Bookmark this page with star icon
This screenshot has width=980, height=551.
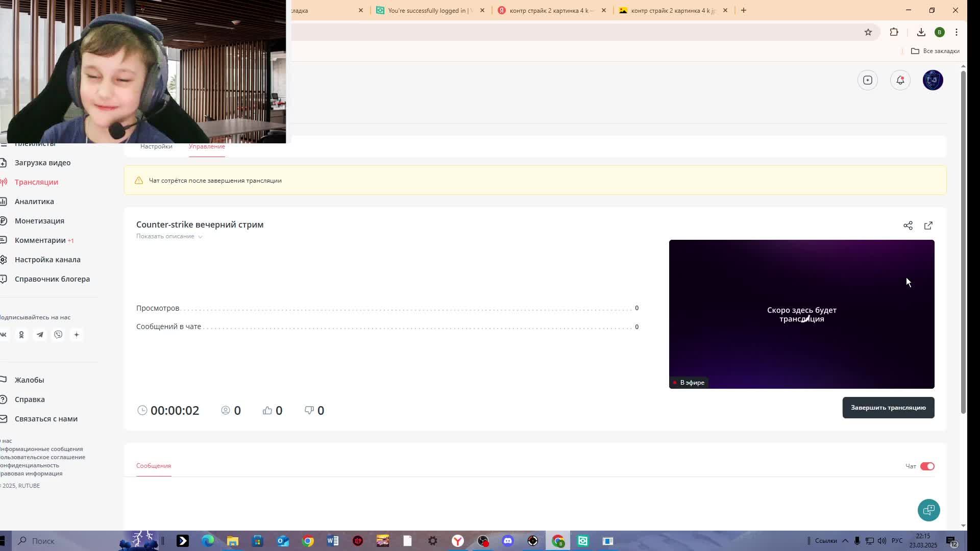(x=868, y=32)
